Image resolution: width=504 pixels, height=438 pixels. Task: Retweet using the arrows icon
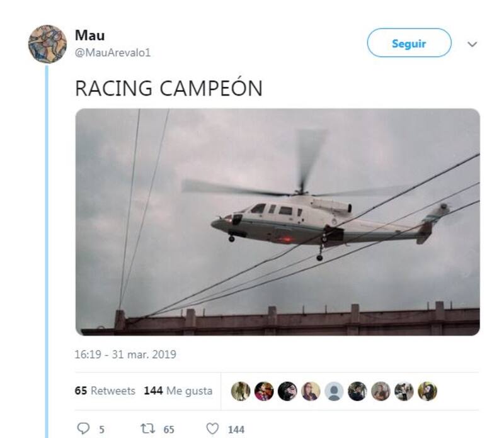click(x=148, y=429)
